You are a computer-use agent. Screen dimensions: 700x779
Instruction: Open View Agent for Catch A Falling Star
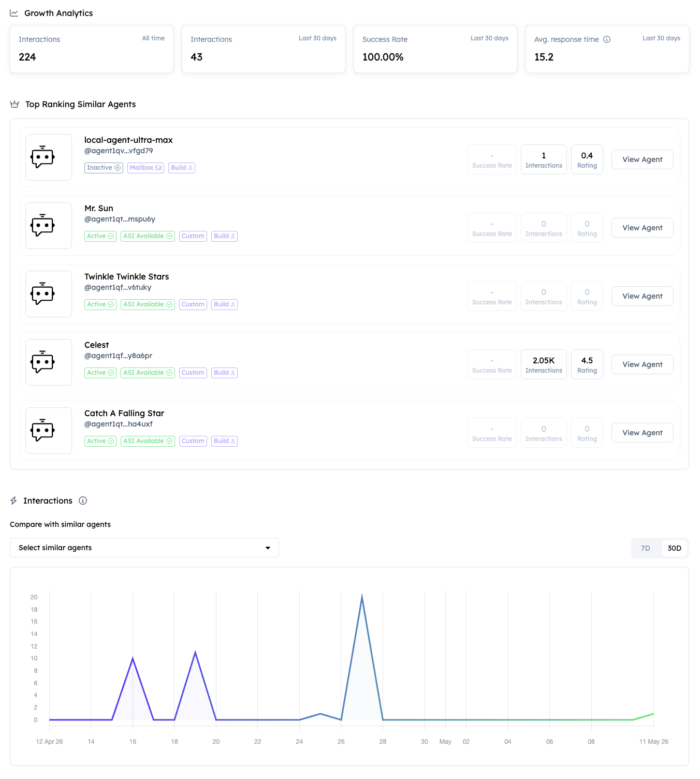tap(643, 433)
